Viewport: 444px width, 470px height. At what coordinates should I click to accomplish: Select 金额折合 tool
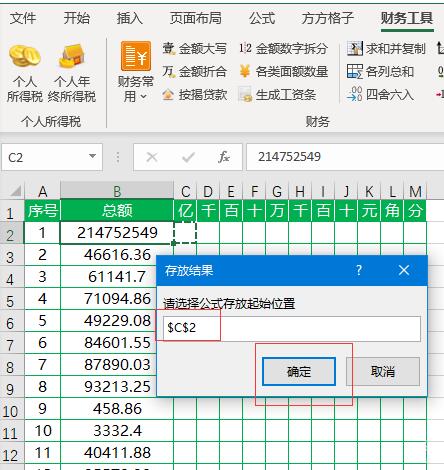tap(194, 72)
